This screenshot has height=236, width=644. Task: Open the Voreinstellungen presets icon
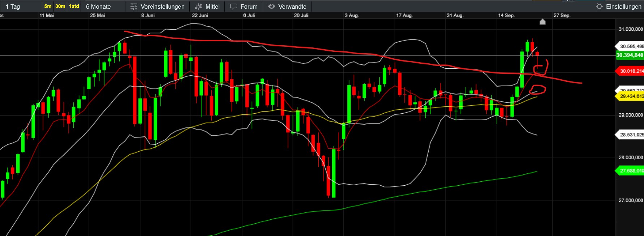coord(134,7)
